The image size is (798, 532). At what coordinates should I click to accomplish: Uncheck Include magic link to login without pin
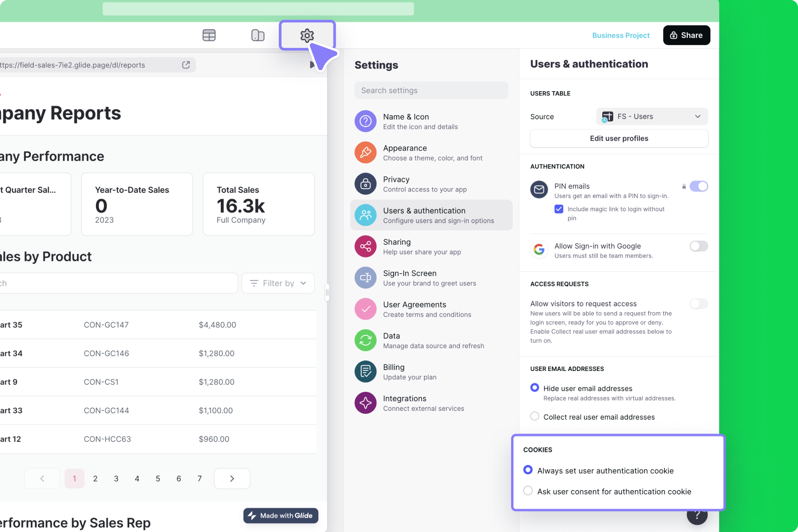pos(558,209)
